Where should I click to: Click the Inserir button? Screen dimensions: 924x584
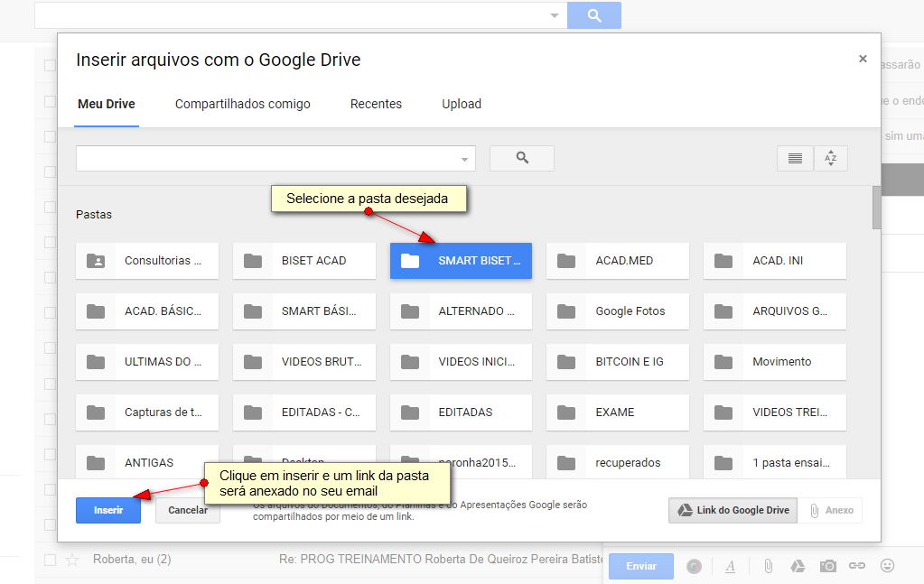(x=108, y=510)
